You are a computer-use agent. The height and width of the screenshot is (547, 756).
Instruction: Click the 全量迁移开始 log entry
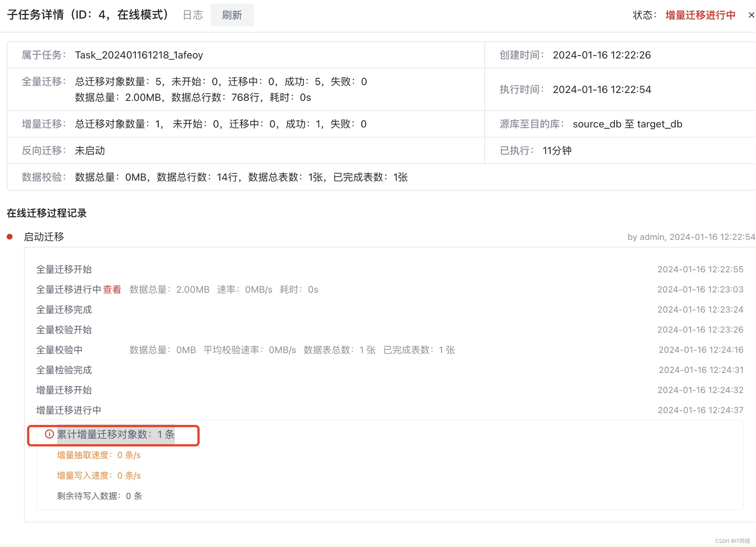point(64,269)
